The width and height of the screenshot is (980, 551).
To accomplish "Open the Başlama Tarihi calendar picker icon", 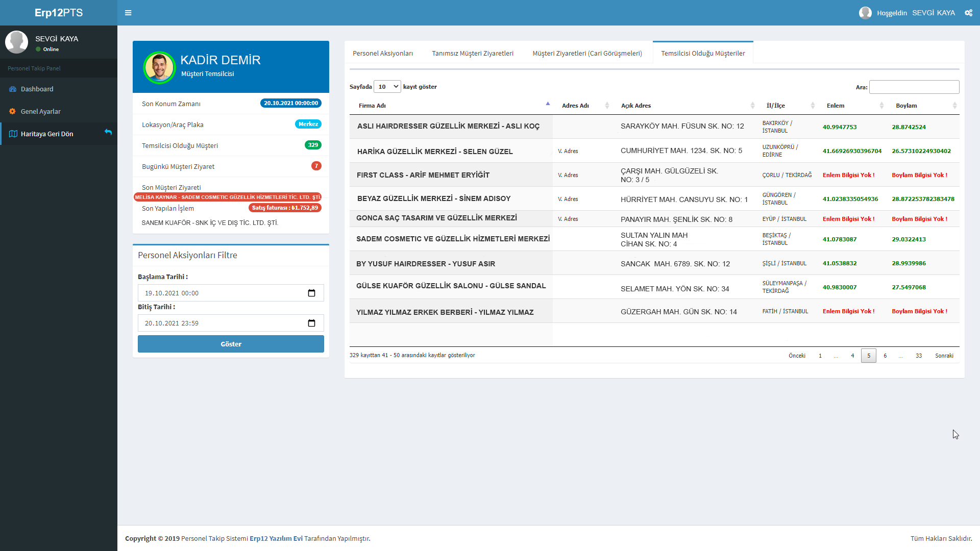I will (x=311, y=293).
